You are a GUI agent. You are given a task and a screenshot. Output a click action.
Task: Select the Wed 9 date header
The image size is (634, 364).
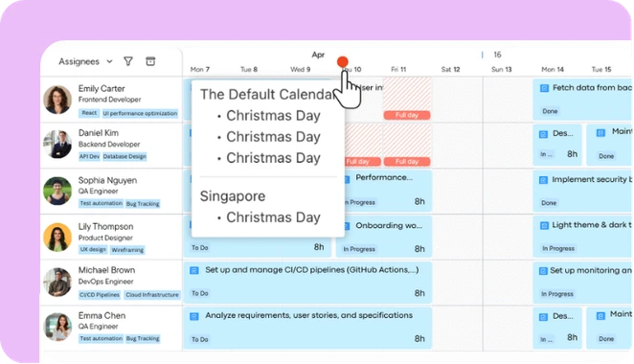coord(300,69)
